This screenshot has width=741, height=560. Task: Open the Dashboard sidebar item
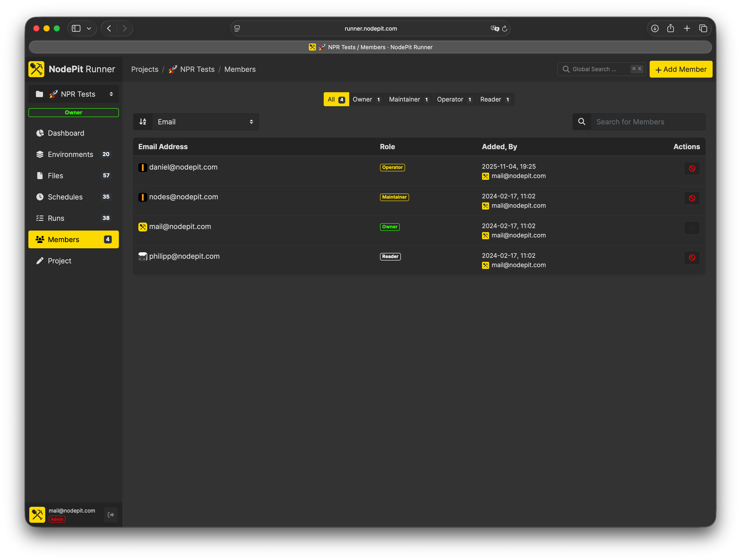point(73,133)
